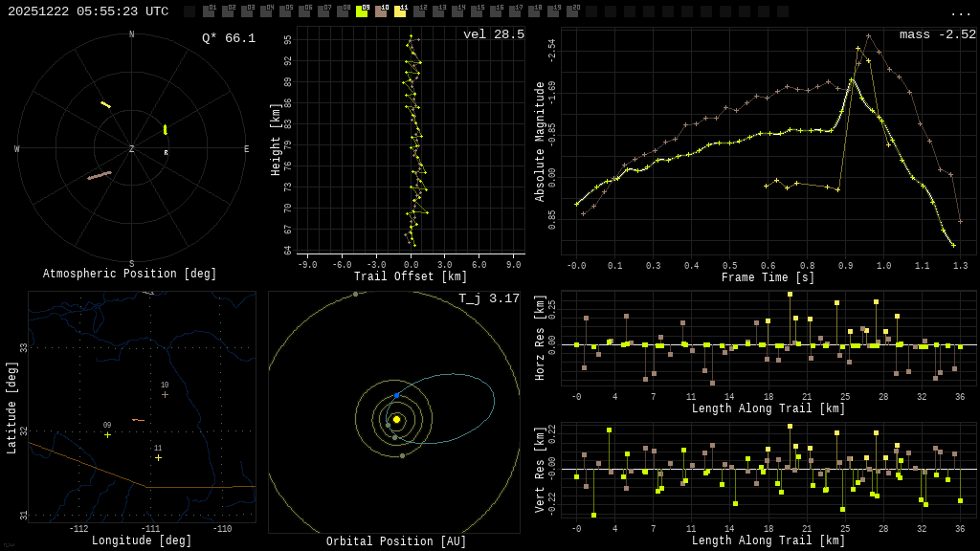
Task: Click station 11 cross marker on map
Action: [158, 457]
